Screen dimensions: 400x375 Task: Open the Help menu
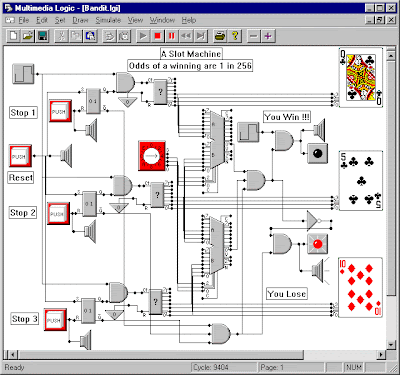tap(189, 20)
